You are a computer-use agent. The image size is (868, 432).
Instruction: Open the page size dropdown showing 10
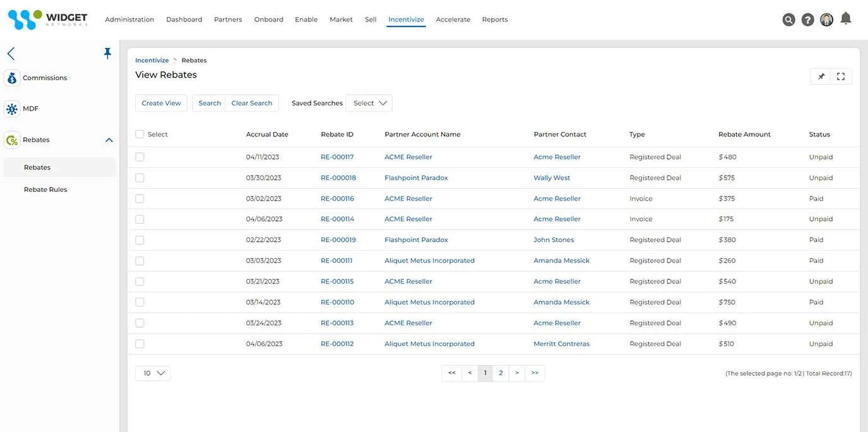tap(153, 373)
